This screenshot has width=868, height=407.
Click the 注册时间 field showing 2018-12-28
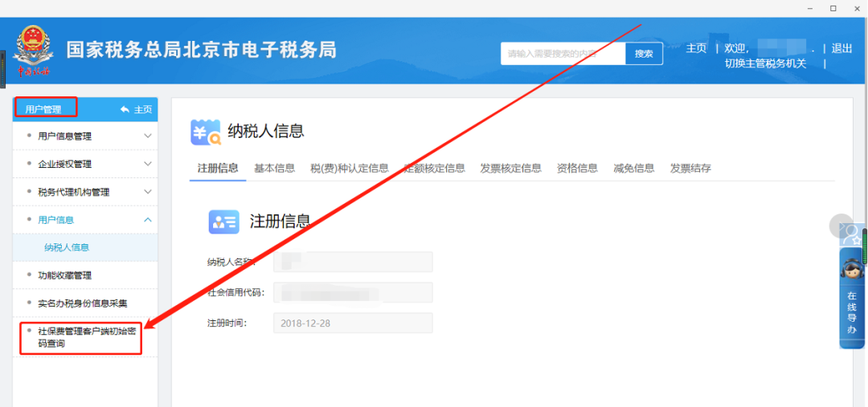(353, 323)
